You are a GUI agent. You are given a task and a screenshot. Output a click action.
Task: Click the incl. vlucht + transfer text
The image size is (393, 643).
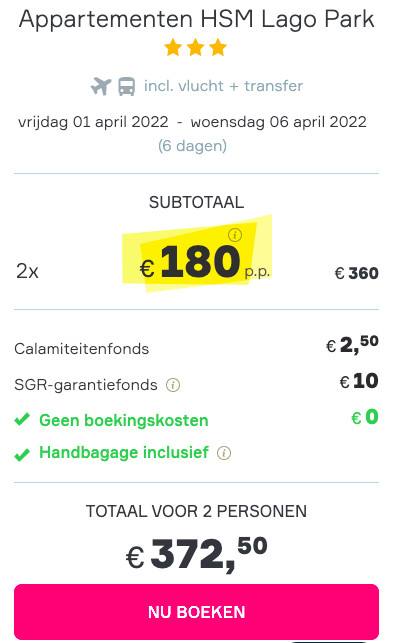click(223, 86)
